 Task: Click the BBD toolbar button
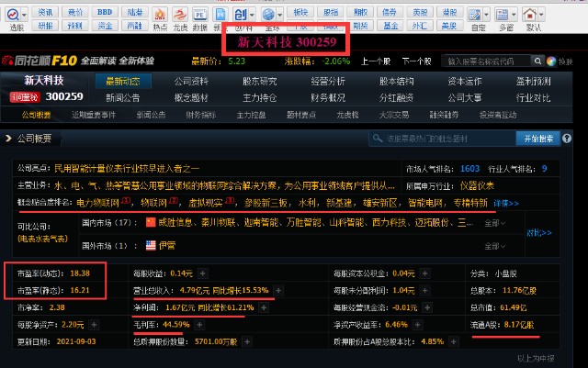[105, 12]
